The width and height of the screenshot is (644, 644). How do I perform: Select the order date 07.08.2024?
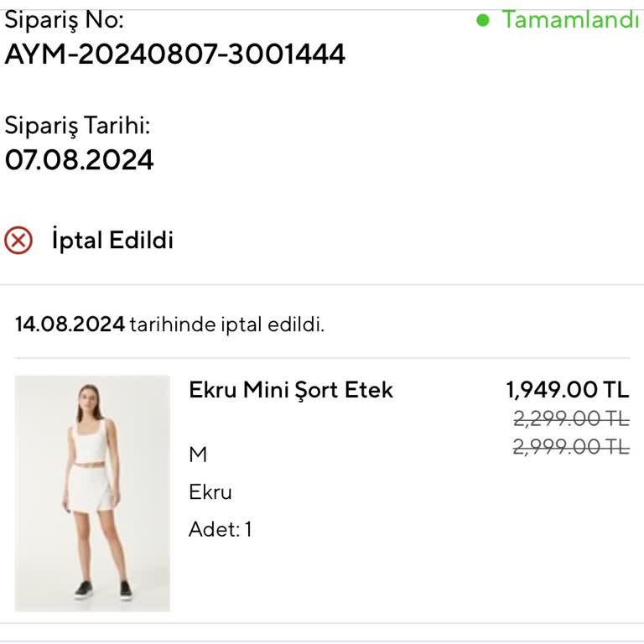80,159
